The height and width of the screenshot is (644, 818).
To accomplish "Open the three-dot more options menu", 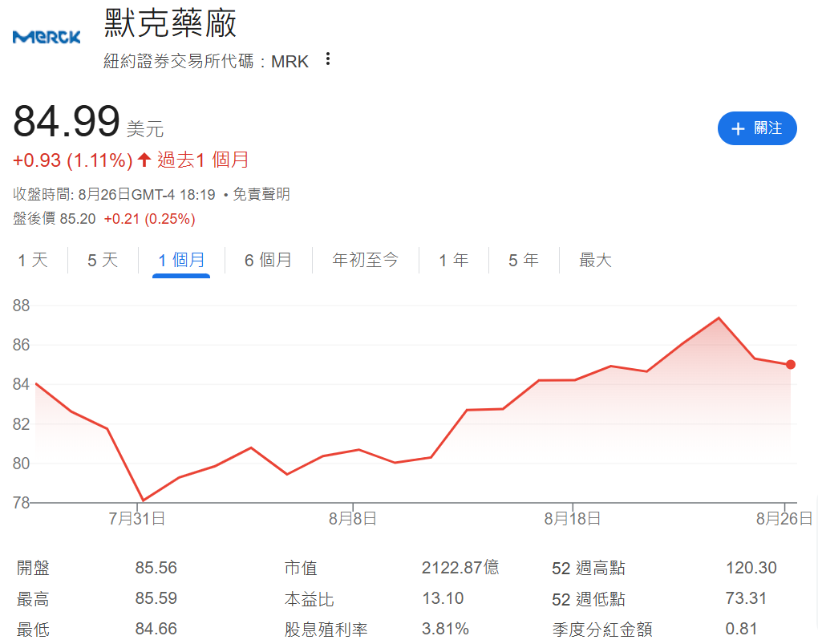I will click(328, 59).
